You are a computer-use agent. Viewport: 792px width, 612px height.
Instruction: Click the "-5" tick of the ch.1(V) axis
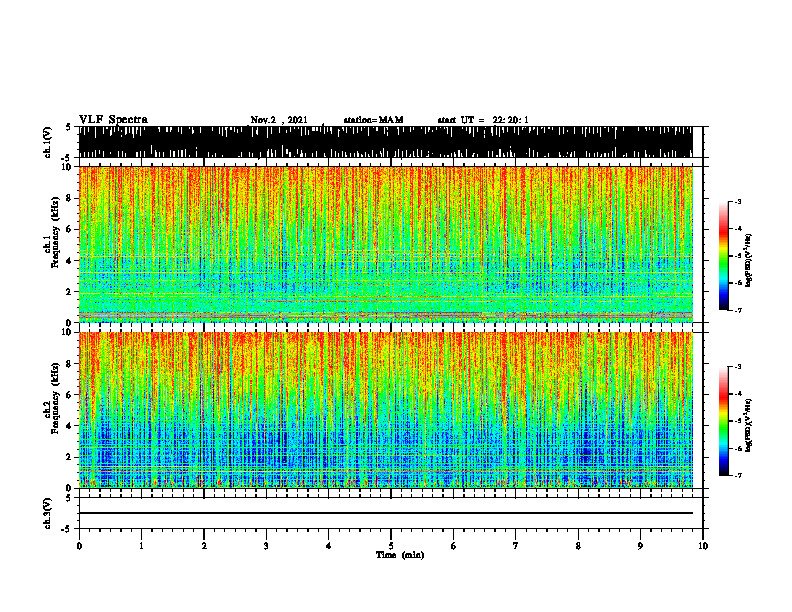[67, 157]
